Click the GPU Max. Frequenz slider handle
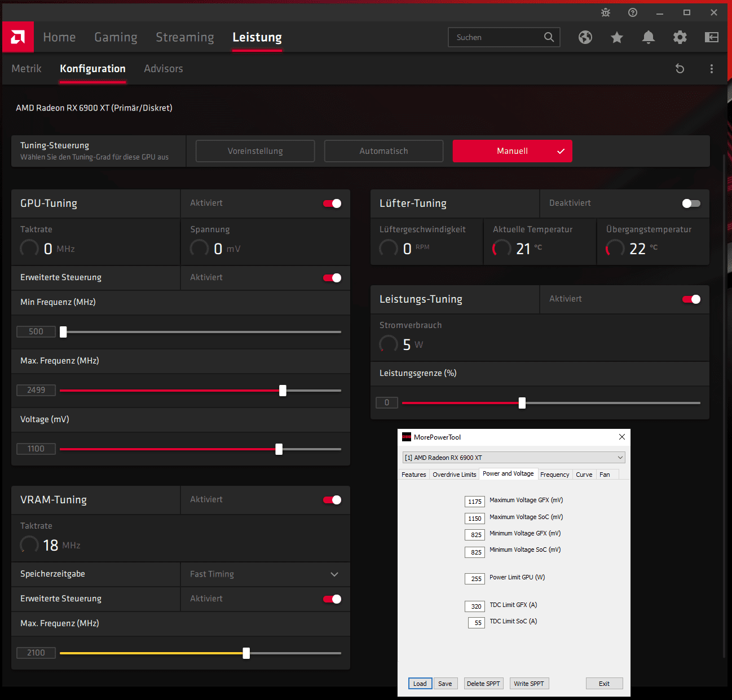 coord(283,391)
